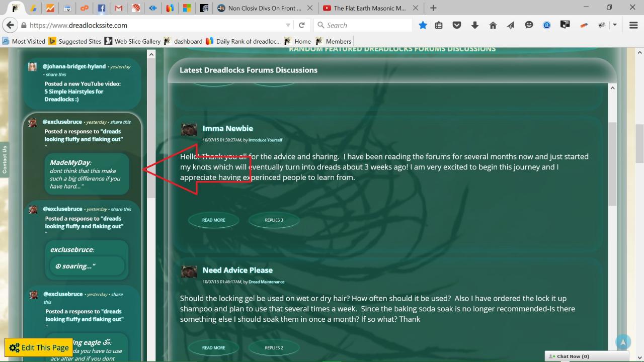Open 'Daily Rank of dreadloc...' bookmark
The height and width of the screenshot is (362, 644).
pos(243,41)
